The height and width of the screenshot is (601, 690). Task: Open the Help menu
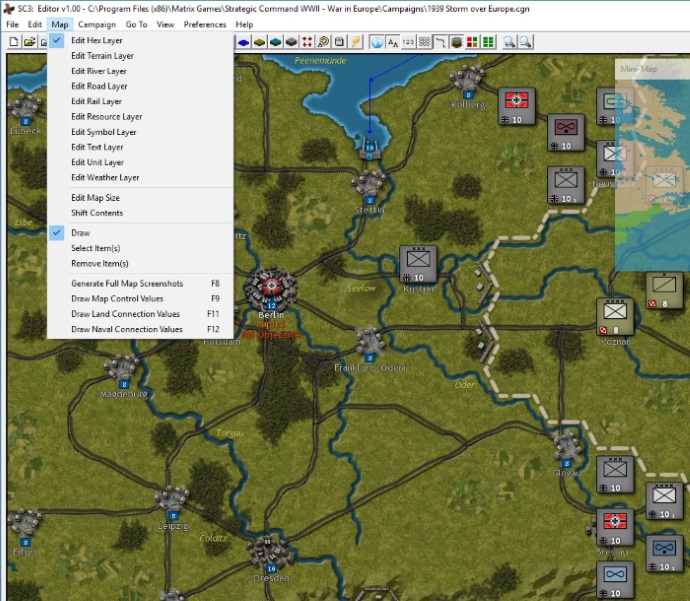tap(244, 24)
